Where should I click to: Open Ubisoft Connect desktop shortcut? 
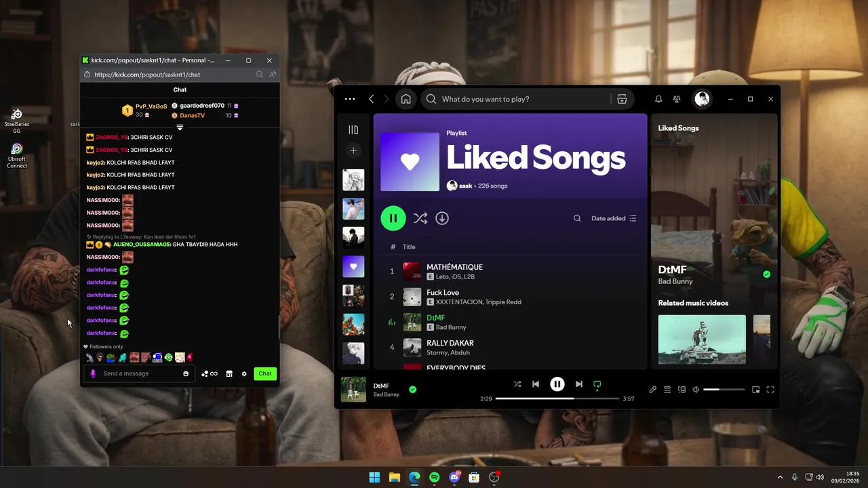tap(17, 156)
